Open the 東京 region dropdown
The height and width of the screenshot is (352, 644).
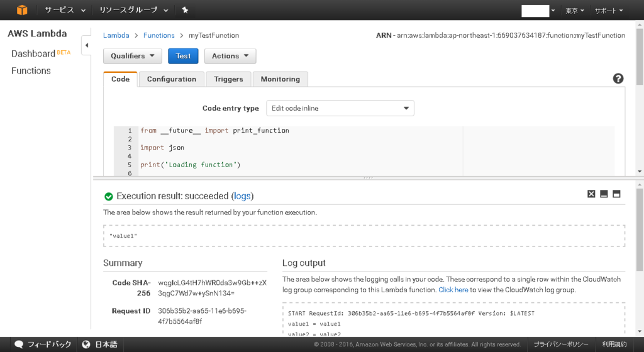point(575,11)
